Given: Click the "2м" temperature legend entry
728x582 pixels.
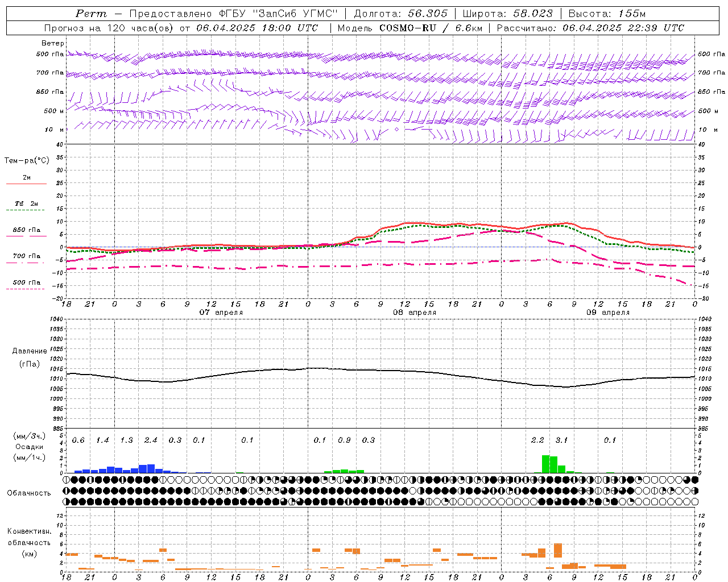Looking at the screenshot, I should [27, 178].
